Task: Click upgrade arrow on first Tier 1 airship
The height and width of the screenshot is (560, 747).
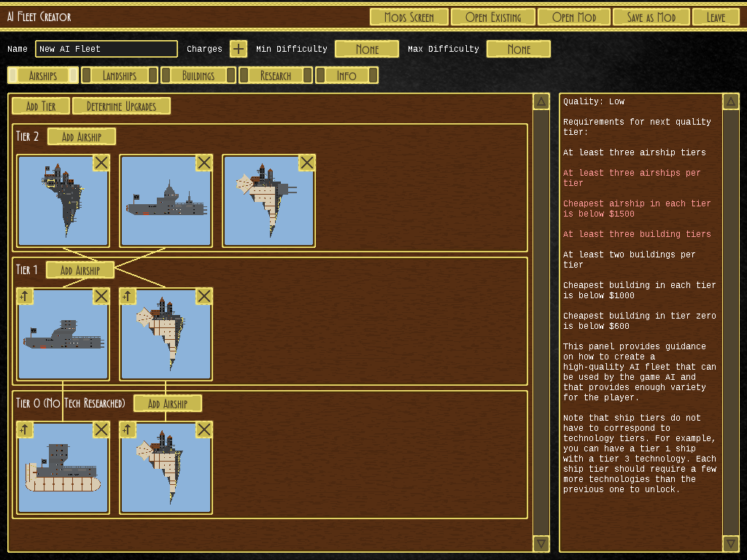Action: coord(26,296)
